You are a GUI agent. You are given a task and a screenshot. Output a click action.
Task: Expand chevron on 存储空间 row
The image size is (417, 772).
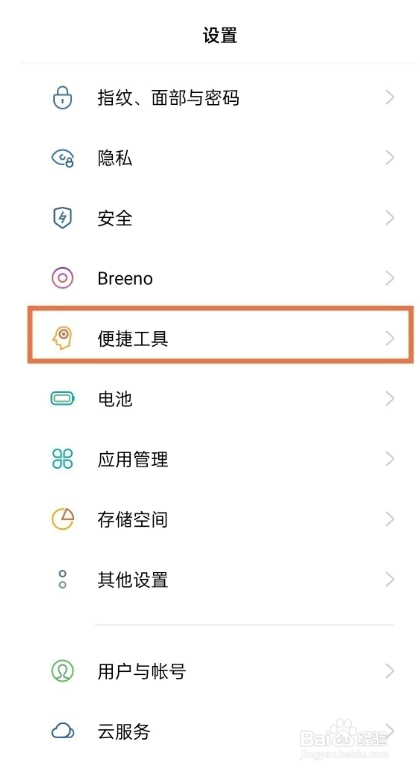tap(390, 519)
